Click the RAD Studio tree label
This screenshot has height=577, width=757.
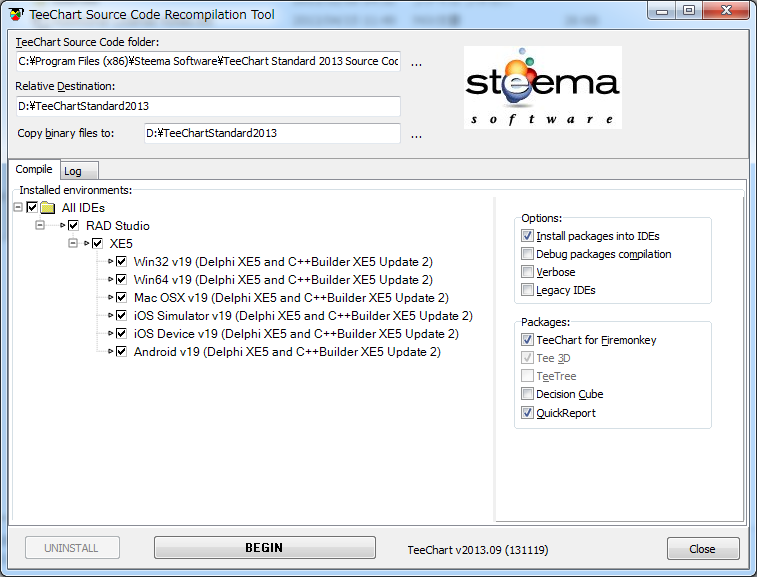pos(118,225)
